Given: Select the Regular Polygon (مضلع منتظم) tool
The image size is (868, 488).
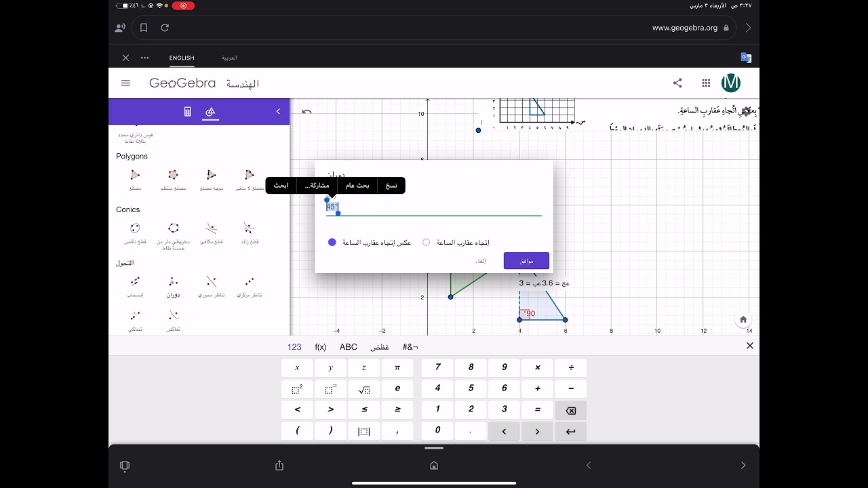Looking at the screenshot, I should [173, 178].
